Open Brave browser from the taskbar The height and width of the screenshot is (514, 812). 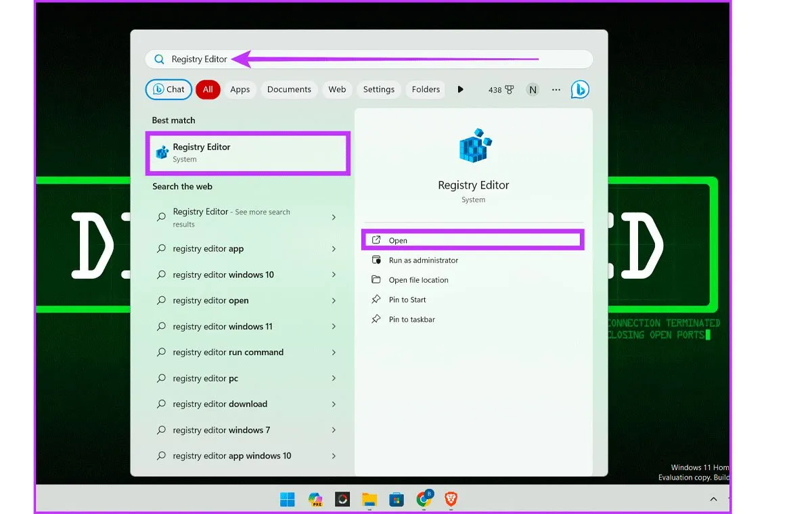tap(451, 500)
